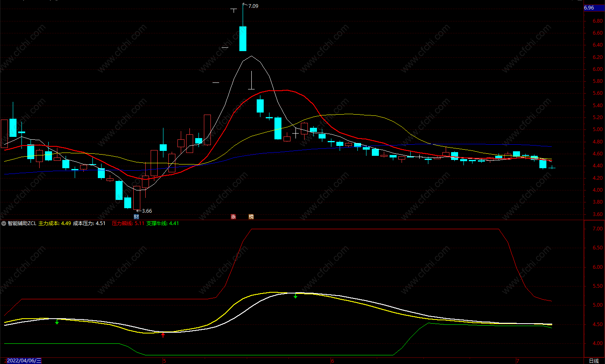Click the 涨 event marker below chart

coord(233,217)
